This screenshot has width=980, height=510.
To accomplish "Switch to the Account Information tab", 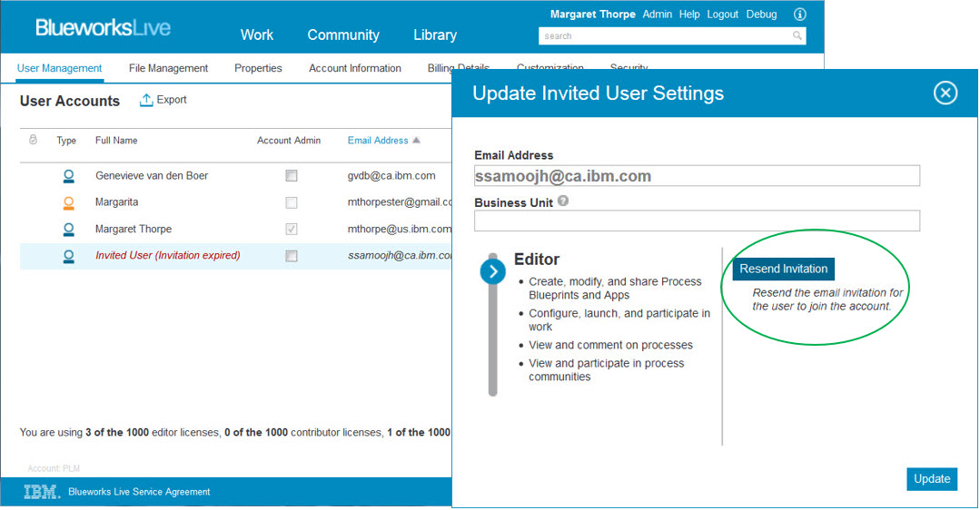I will click(x=355, y=68).
